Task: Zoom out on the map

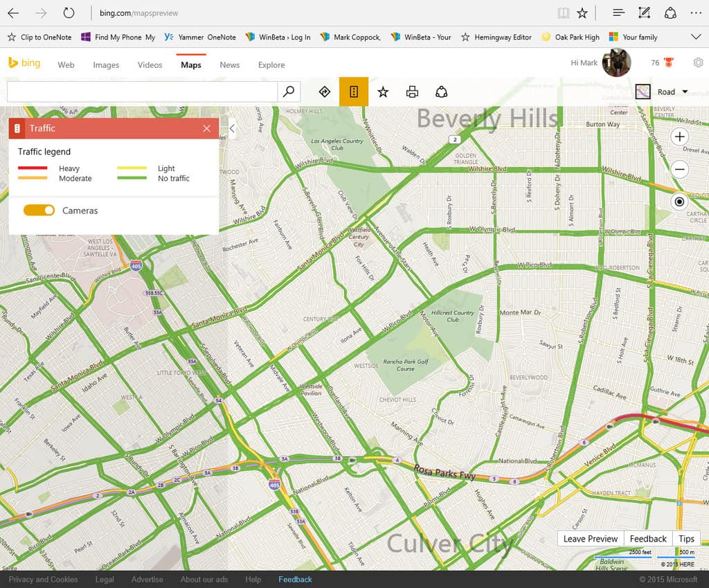Action: [x=679, y=169]
